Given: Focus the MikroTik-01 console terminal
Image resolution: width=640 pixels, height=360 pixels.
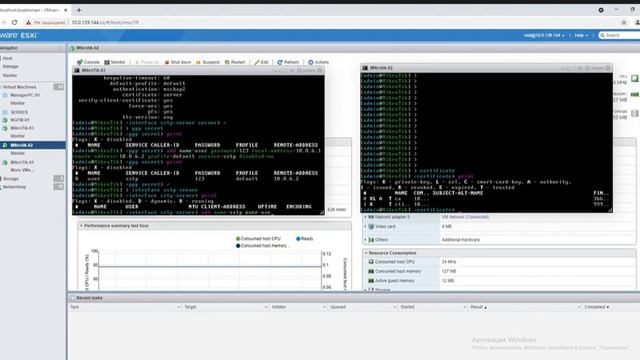Looking at the screenshot, I should 198,144.
